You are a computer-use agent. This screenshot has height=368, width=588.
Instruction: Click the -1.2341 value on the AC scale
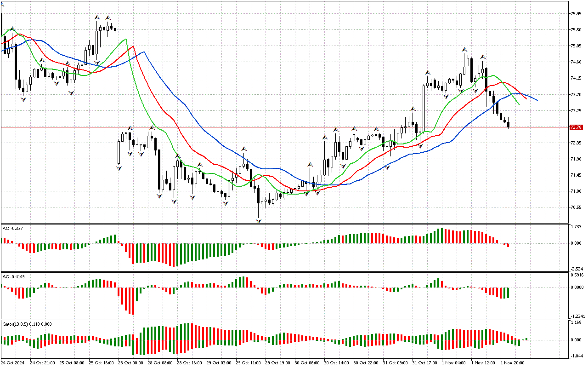coord(577,316)
